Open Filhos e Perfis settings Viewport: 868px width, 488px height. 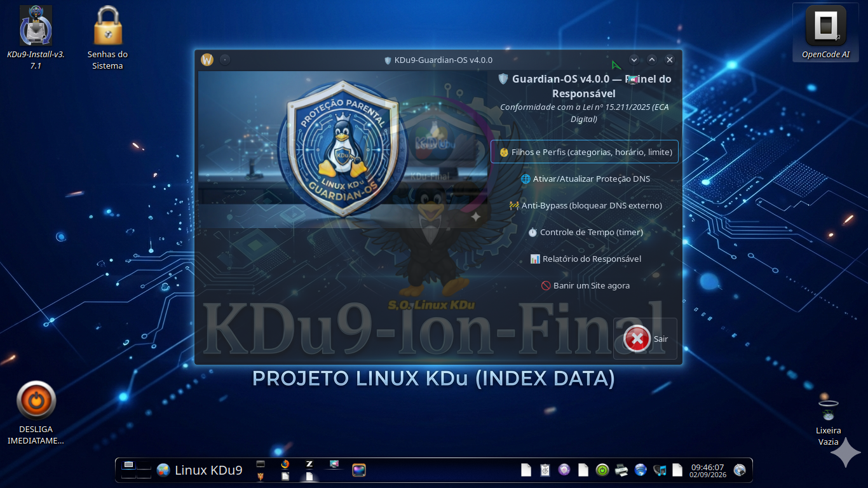585,152
